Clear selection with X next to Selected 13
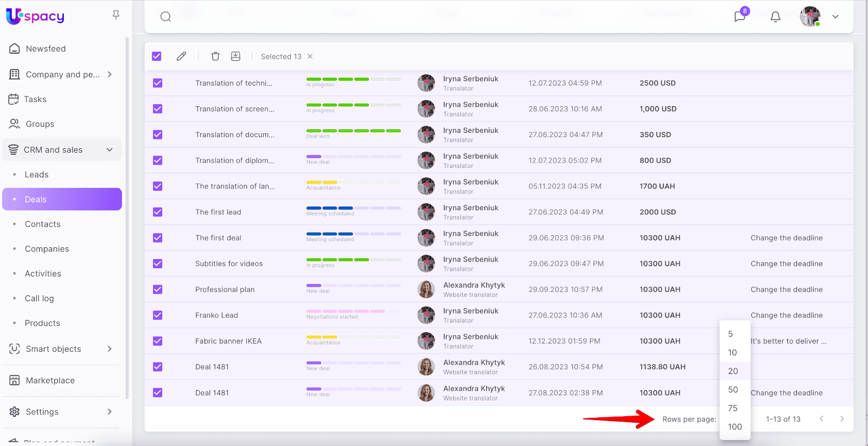 [x=310, y=56]
